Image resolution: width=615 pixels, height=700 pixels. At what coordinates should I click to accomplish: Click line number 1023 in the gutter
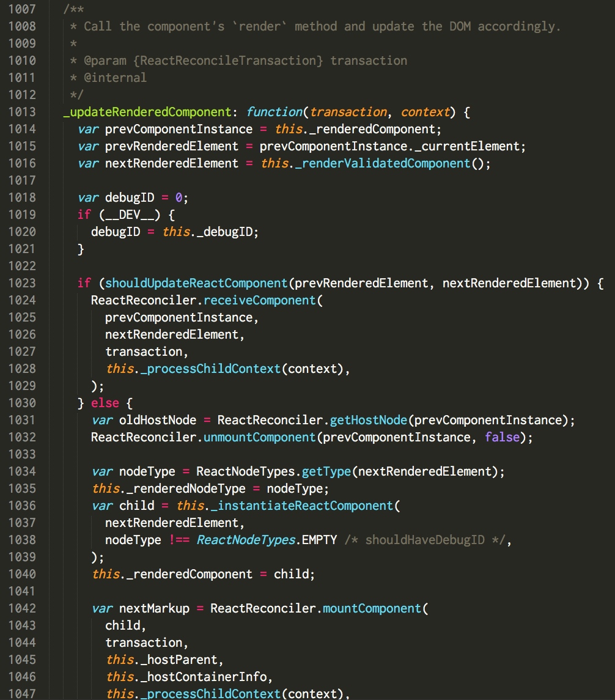pyautogui.click(x=22, y=283)
